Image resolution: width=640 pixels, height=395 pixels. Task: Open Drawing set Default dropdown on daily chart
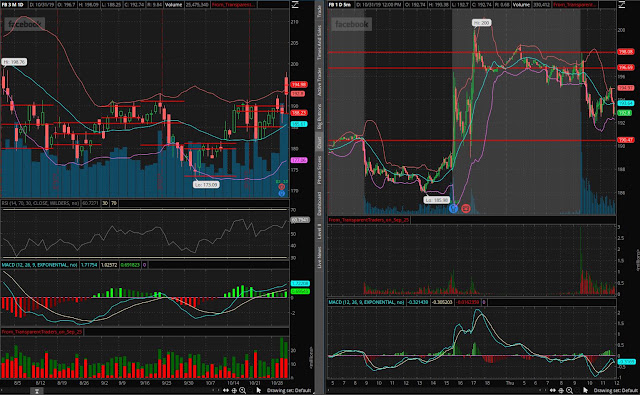pyautogui.click(x=289, y=391)
